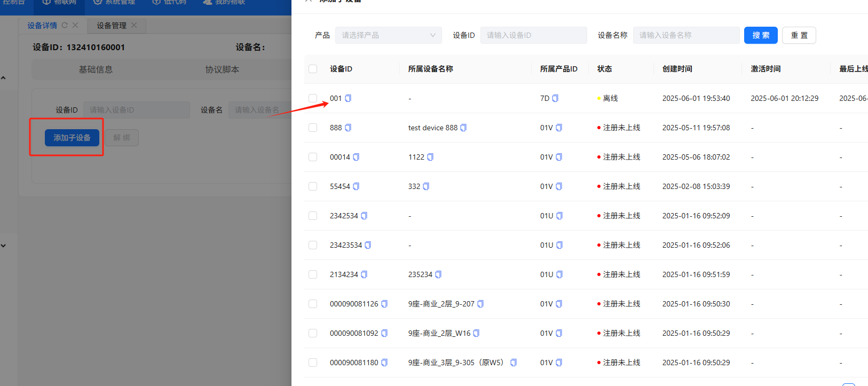This screenshot has width=868, height=386.
Task: Check the row for device 00014
Action: [x=313, y=157]
